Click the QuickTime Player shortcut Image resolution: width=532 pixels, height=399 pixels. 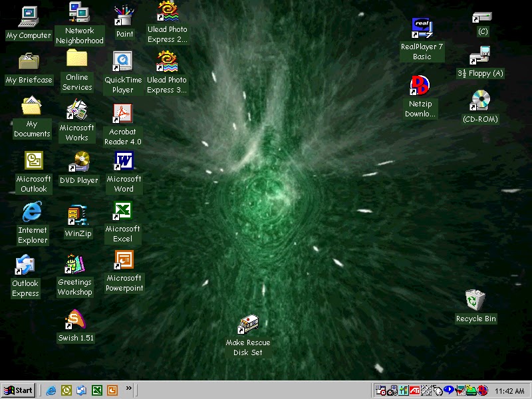(123, 73)
